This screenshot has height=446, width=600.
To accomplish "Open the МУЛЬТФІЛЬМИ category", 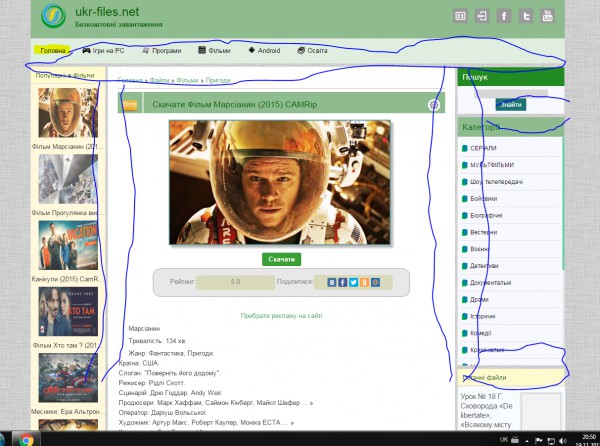I will click(x=492, y=165).
